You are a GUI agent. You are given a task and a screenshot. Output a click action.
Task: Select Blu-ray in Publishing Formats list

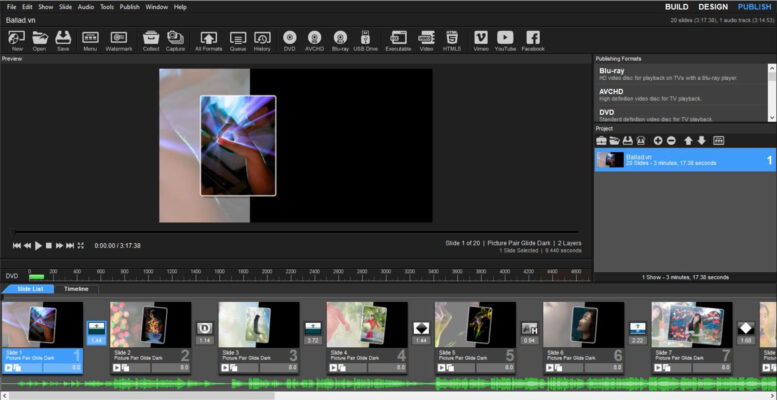point(681,74)
